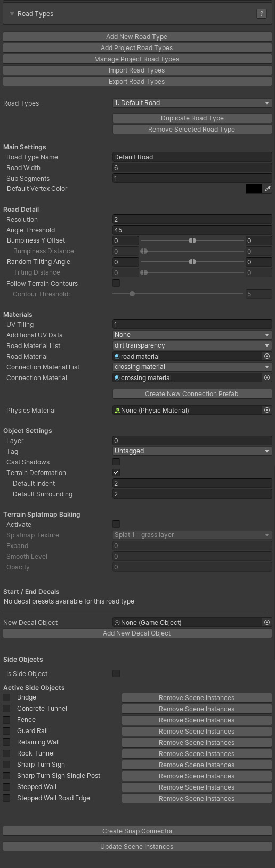Viewport: 275px width, 868px height.
Task: Click the Road Width input field
Action: [192, 167]
